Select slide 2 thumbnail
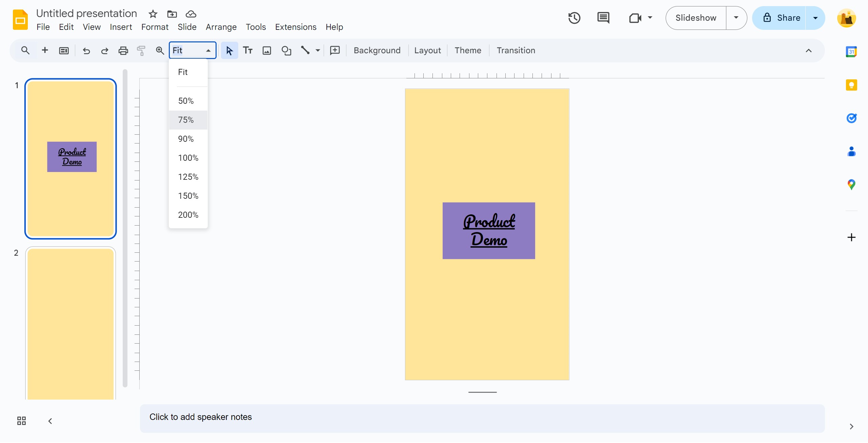The image size is (868, 443). [70, 323]
